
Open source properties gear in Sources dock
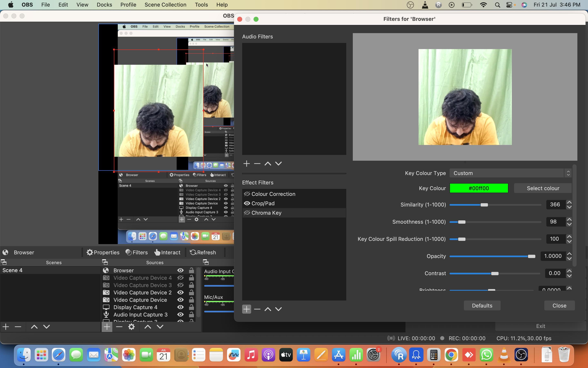click(131, 327)
